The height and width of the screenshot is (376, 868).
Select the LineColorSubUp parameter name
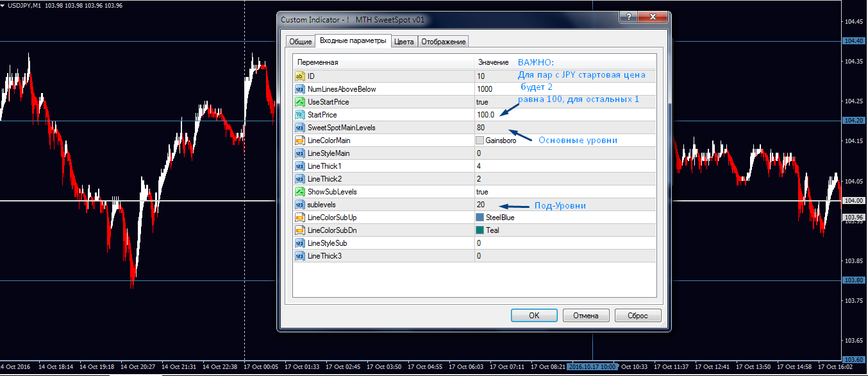[332, 218]
